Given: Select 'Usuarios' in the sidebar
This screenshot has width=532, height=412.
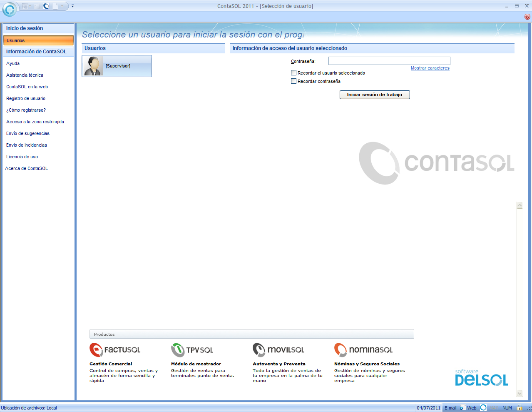Looking at the screenshot, I should (x=38, y=40).
